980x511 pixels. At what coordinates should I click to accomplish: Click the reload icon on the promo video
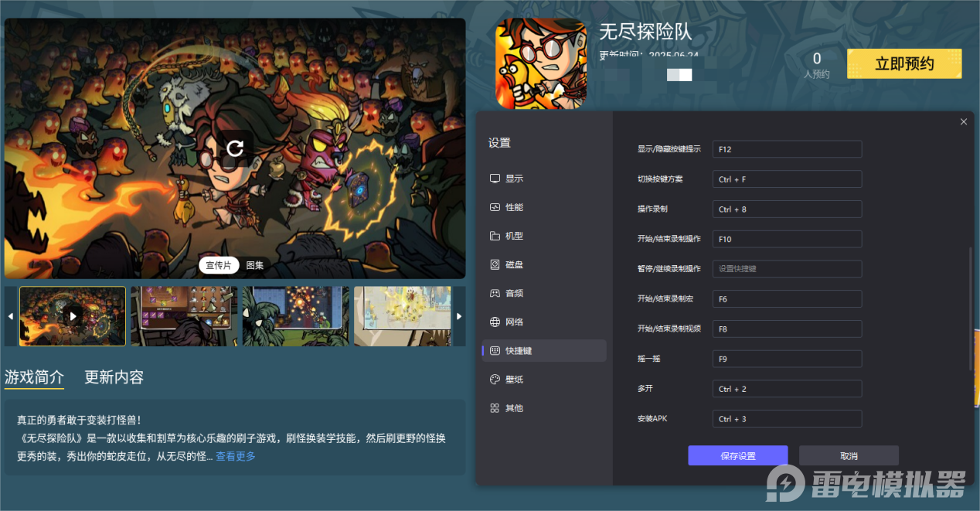coord(235,148)
